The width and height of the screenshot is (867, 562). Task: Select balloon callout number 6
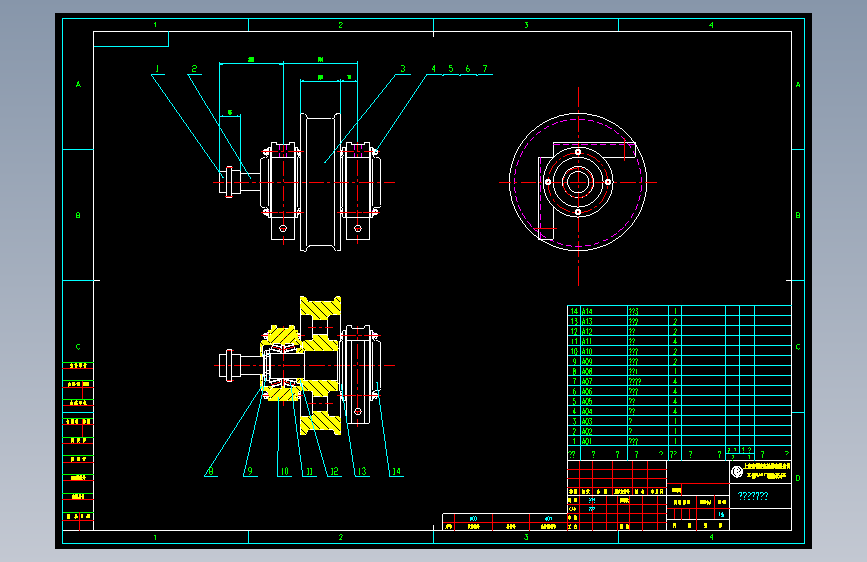(x=468, y=69)
